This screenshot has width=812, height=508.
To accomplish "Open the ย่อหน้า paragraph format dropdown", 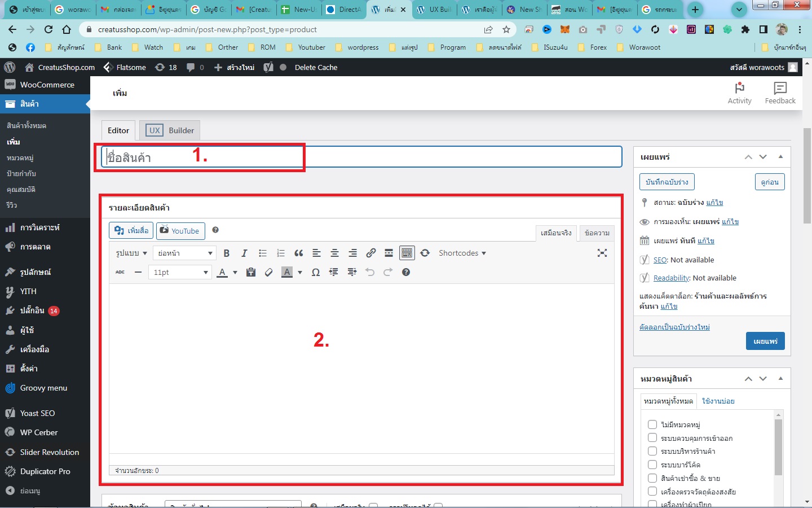I will coord(184,253).
